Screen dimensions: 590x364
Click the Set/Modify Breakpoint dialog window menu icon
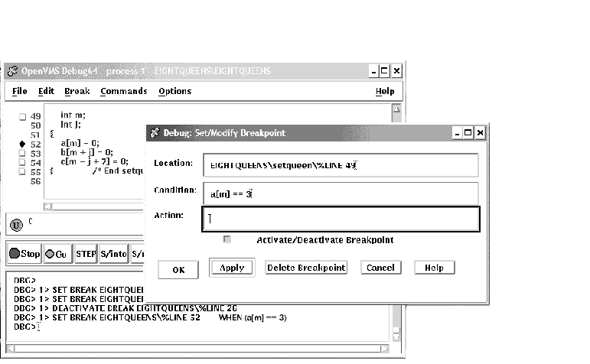pyautogui.click(x=154, y=132)
